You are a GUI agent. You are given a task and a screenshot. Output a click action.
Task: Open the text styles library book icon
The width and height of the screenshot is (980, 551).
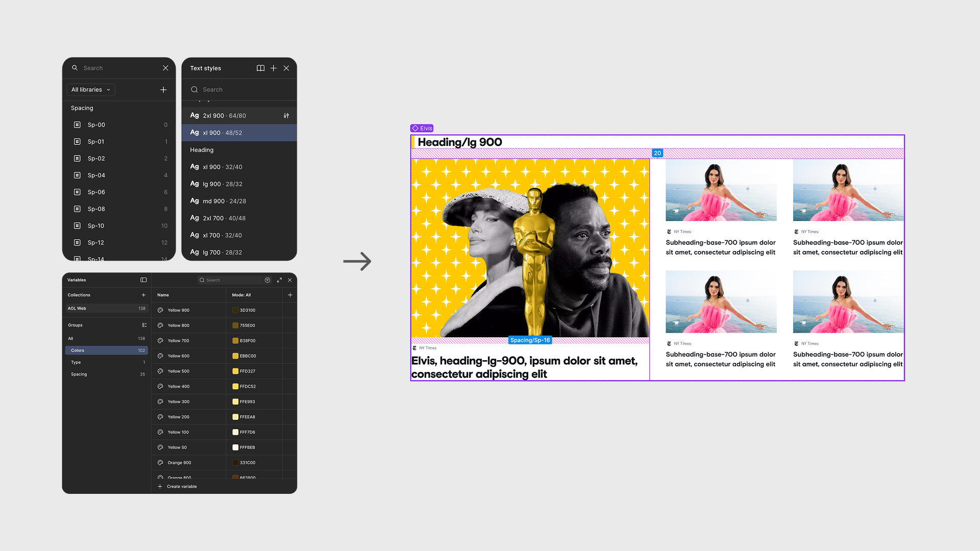pyautogui.click(x=260, y=68)
